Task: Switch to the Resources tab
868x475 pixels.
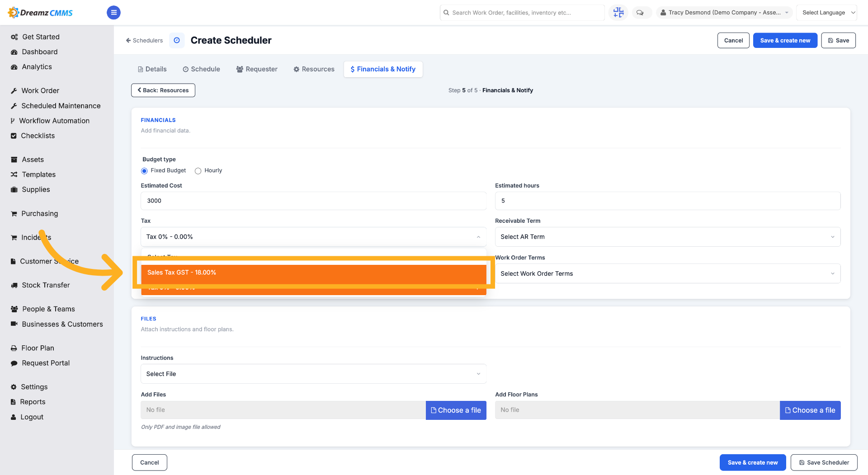Action: tap(314, 69)
